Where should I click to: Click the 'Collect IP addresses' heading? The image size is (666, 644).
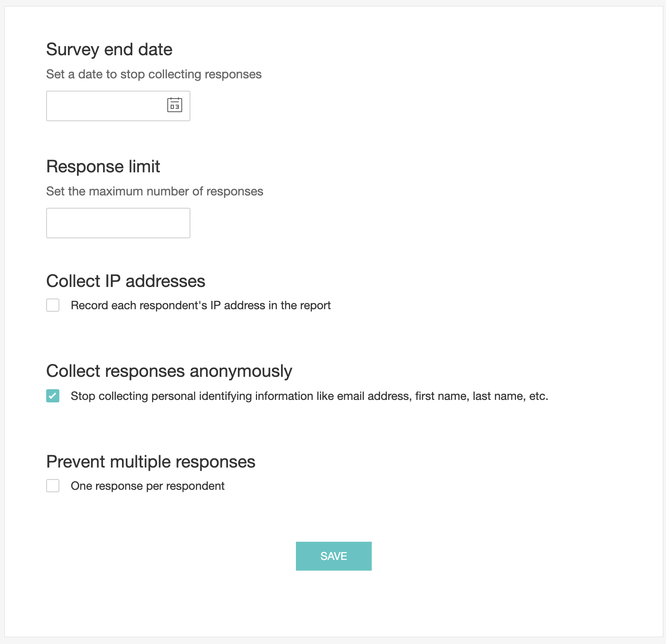coord(126,281)
